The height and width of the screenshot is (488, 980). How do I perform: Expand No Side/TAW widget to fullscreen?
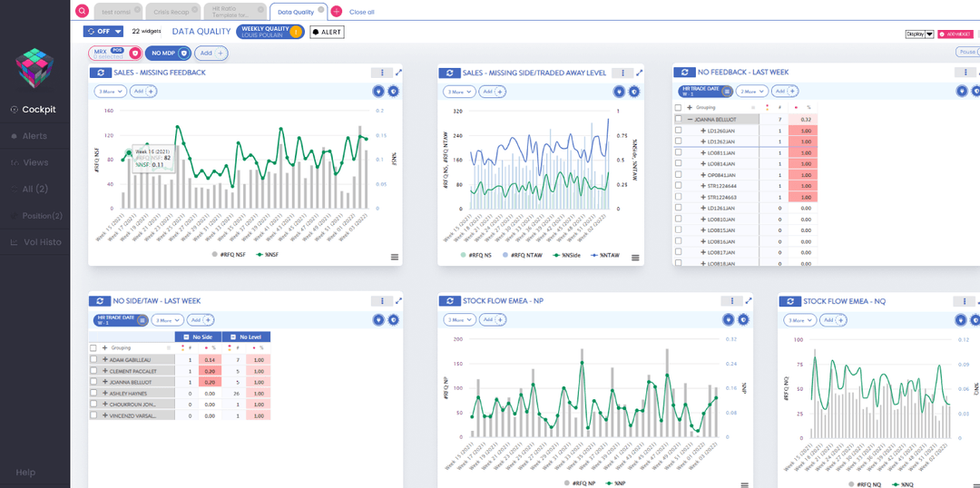[398, 300]
